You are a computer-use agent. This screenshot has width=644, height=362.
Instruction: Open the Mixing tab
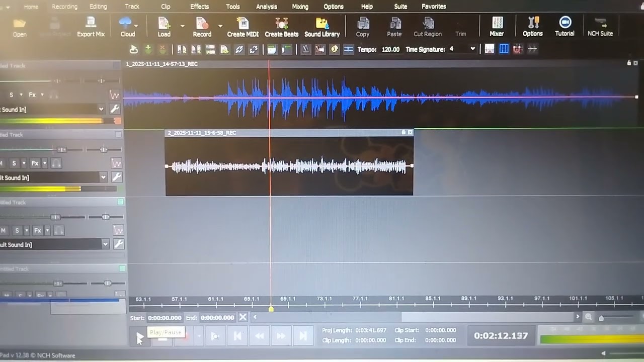point(300,7)
